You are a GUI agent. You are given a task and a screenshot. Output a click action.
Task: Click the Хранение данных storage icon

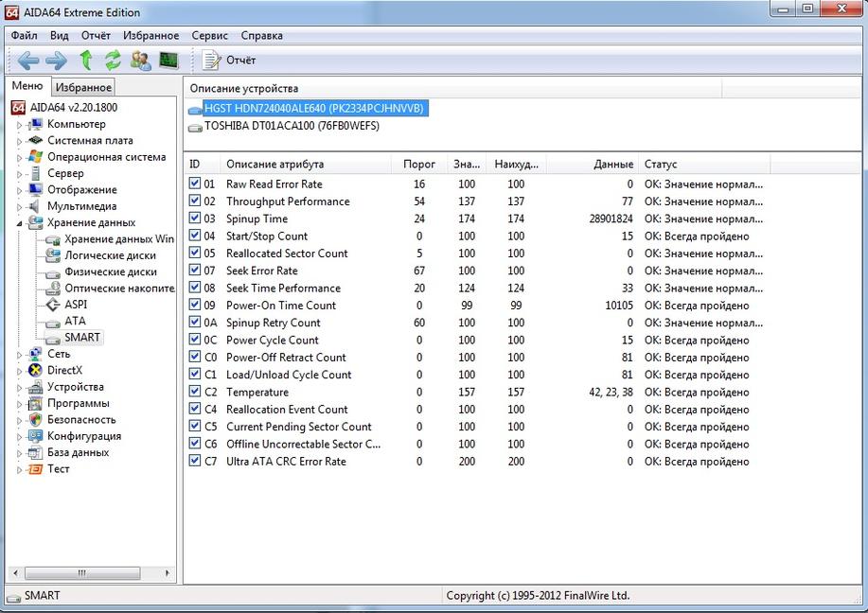(35, 222)
